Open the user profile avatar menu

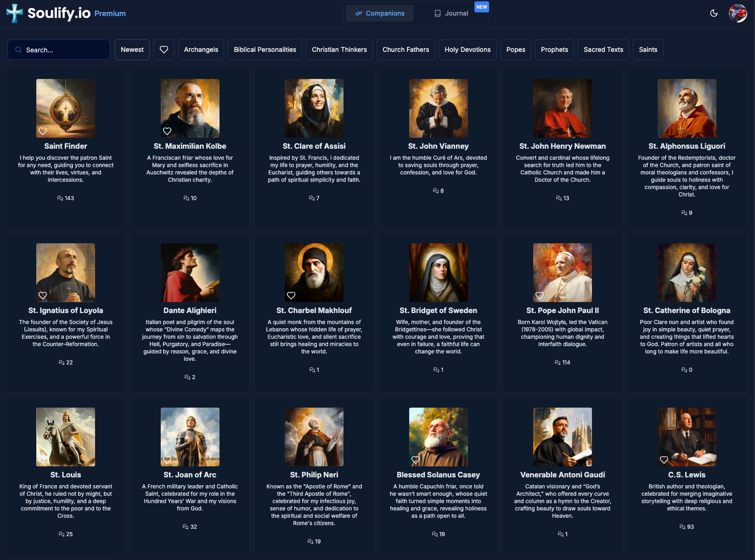738,13
